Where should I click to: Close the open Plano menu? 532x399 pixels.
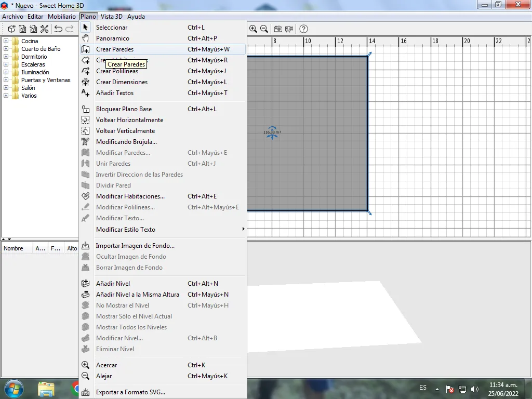(x=88, y=16)
